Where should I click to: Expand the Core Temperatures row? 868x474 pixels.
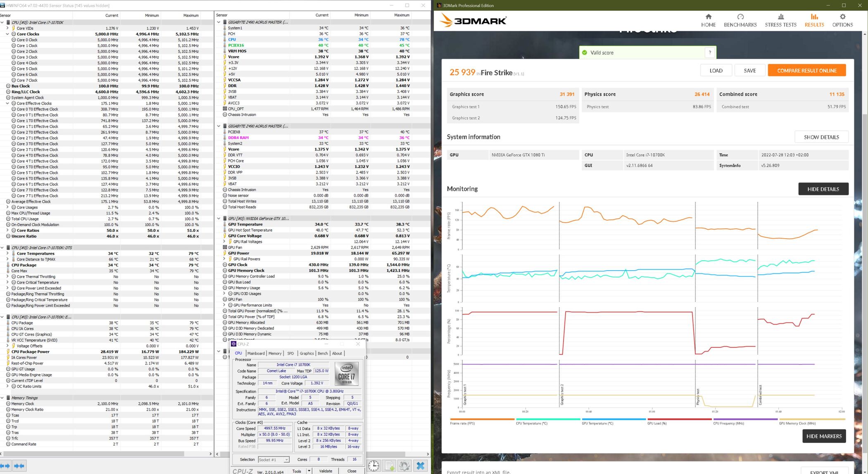click(7, 254)
